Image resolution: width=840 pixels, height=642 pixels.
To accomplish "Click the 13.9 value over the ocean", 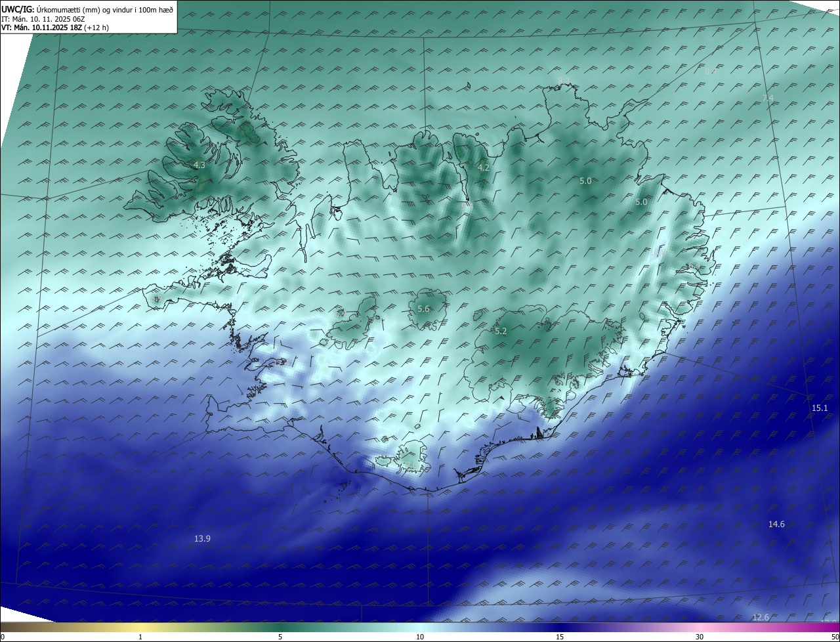I will [202, 538].
